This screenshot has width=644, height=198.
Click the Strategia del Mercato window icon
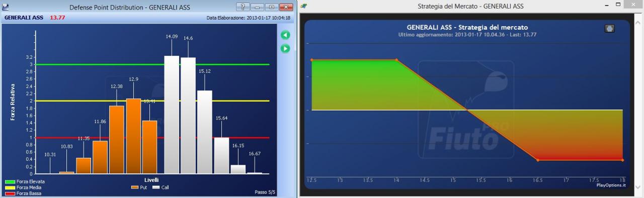click(304, 6)
